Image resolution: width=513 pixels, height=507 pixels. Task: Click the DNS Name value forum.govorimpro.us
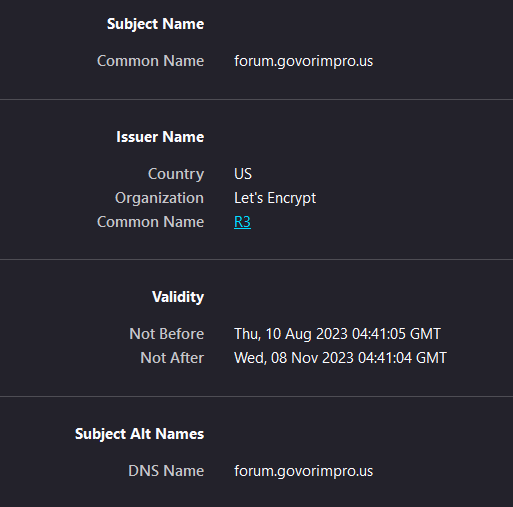(x=303, y=471)
